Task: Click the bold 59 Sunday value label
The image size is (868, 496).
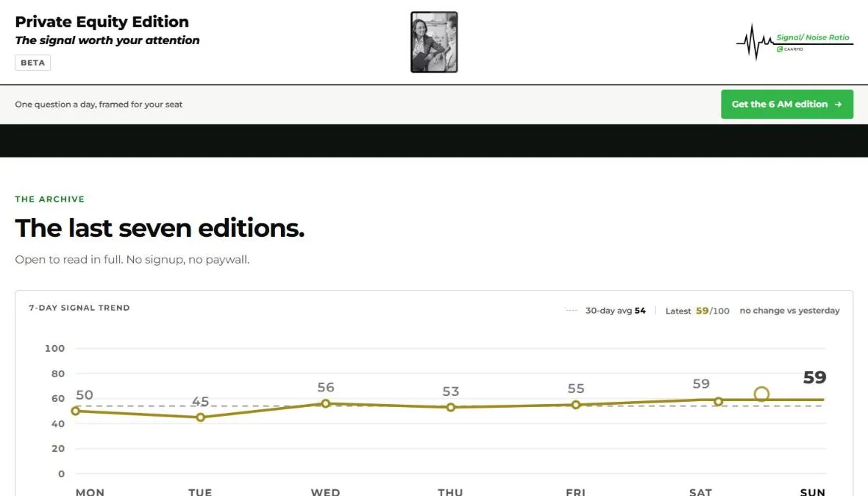Action: [814, 378]
